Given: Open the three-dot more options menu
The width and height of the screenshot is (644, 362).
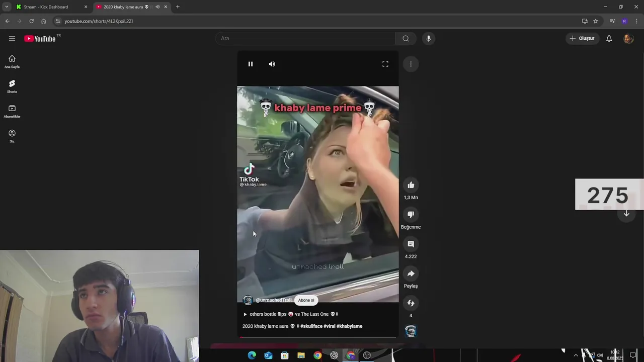Looking at the screenshot, I should pyautogui.click(x=411, y=64).
